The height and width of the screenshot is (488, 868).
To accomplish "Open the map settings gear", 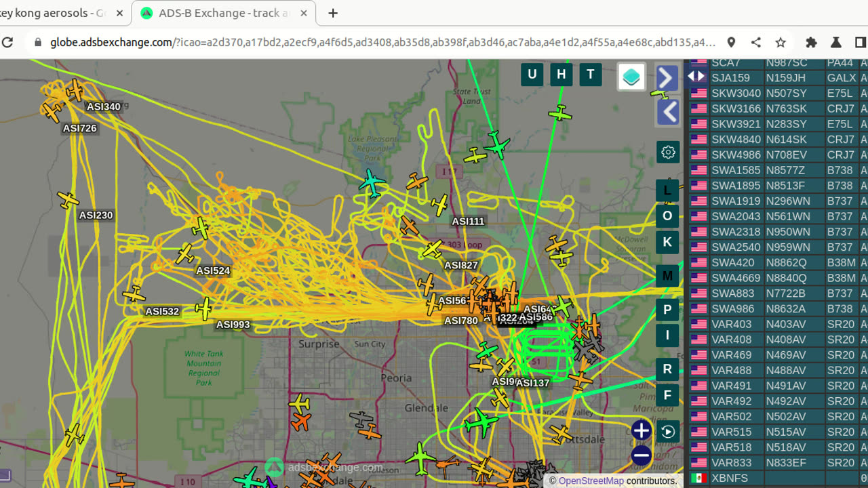I will [668, 152].
